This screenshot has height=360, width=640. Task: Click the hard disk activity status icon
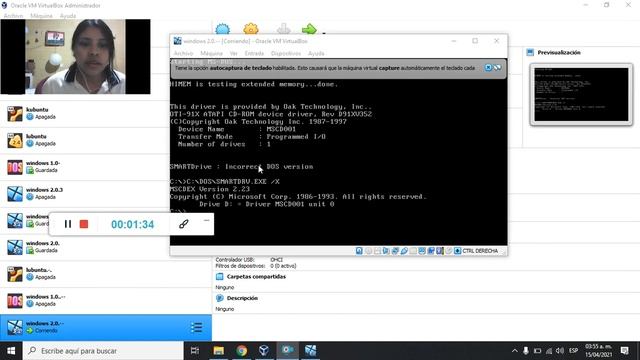coord(359,251)
